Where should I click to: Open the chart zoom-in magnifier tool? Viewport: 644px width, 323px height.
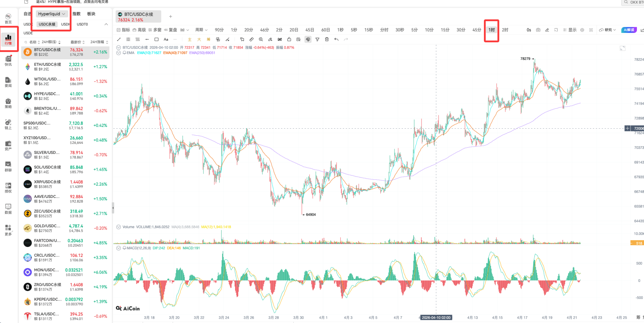pyautogui.click(x=261, y=39)
